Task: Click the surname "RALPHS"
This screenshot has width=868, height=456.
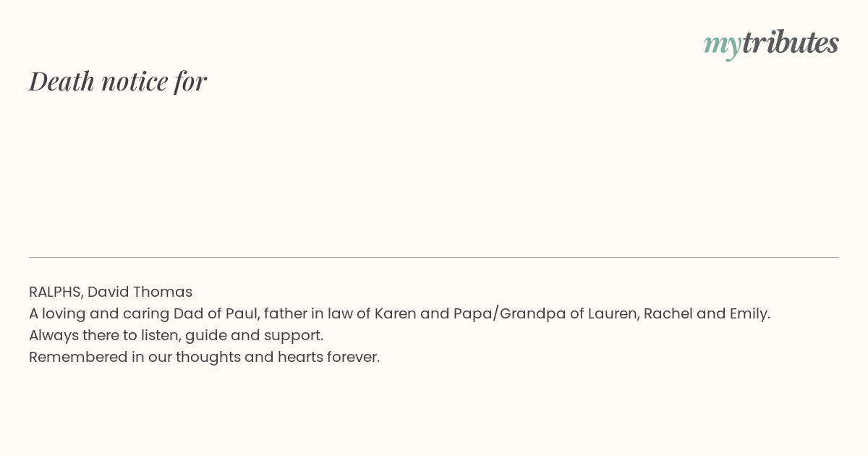Action: pos(56,292)
